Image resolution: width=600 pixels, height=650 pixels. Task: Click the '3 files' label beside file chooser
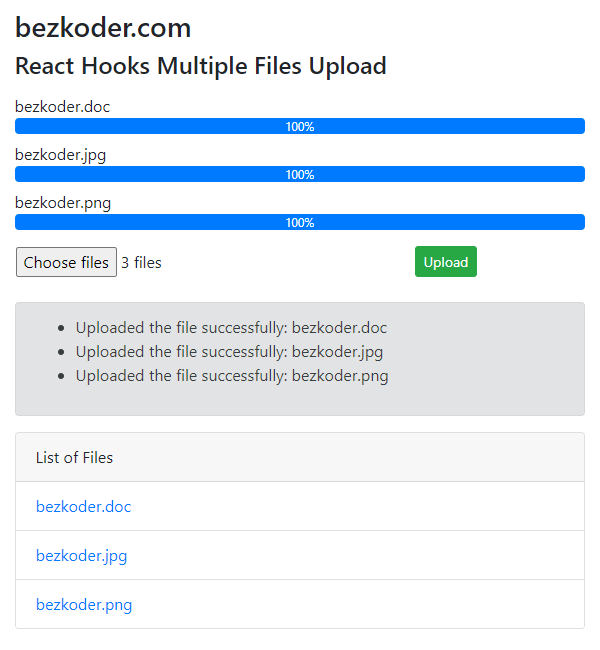click(141, 262)
